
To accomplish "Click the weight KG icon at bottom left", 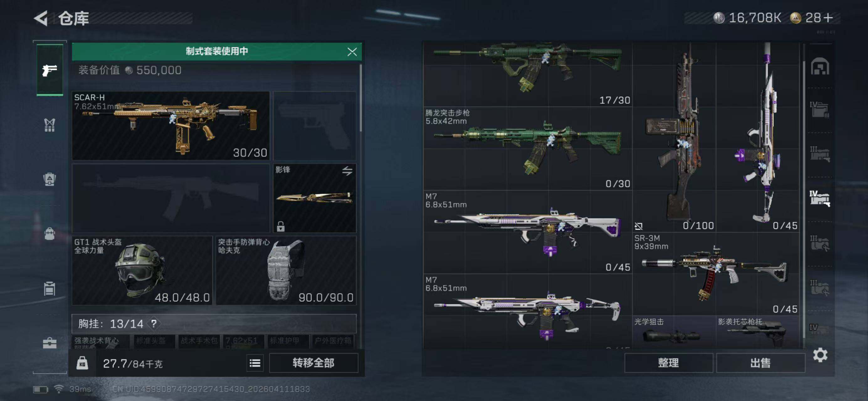I will (82, 363).
